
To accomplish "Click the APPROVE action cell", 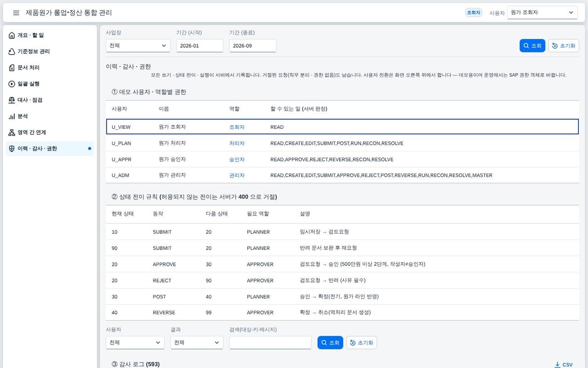I will tap(164, 264).
